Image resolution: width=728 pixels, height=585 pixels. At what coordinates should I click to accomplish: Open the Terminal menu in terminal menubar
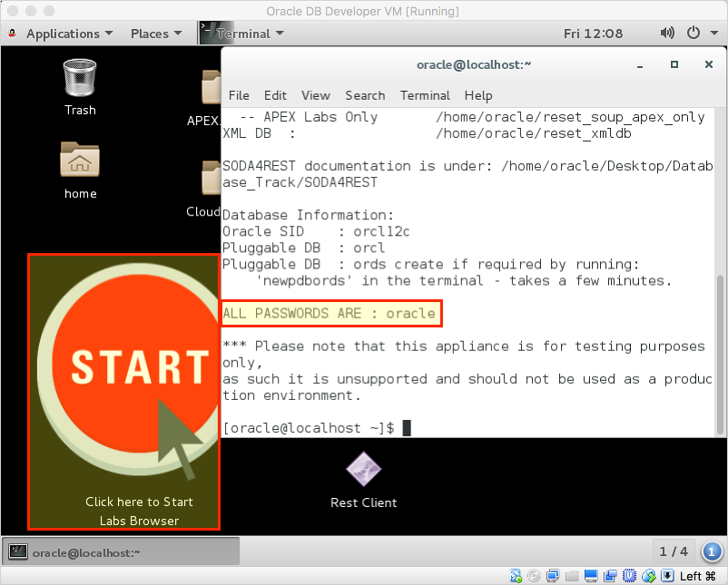tap(425, 95)
